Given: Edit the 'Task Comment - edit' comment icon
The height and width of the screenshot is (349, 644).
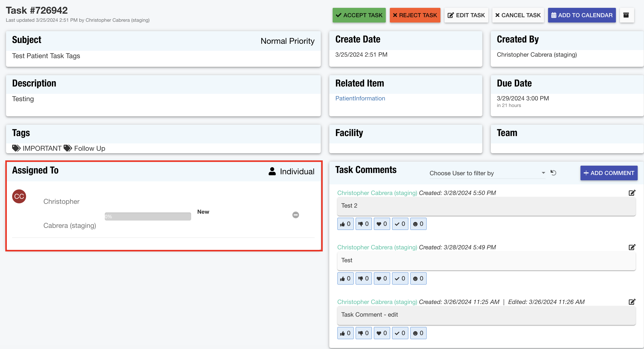Looking at the screenshot, I should pyautogui.click(x=632, y=302).
